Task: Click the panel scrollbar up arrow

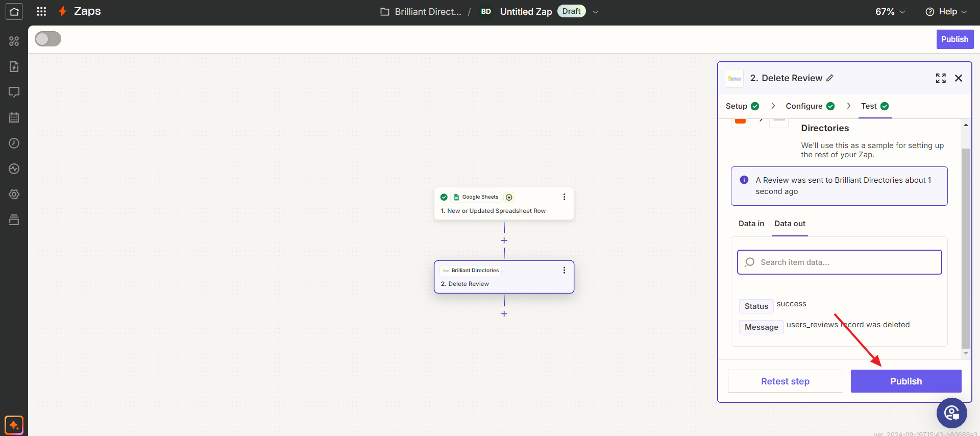Action: 966,125
